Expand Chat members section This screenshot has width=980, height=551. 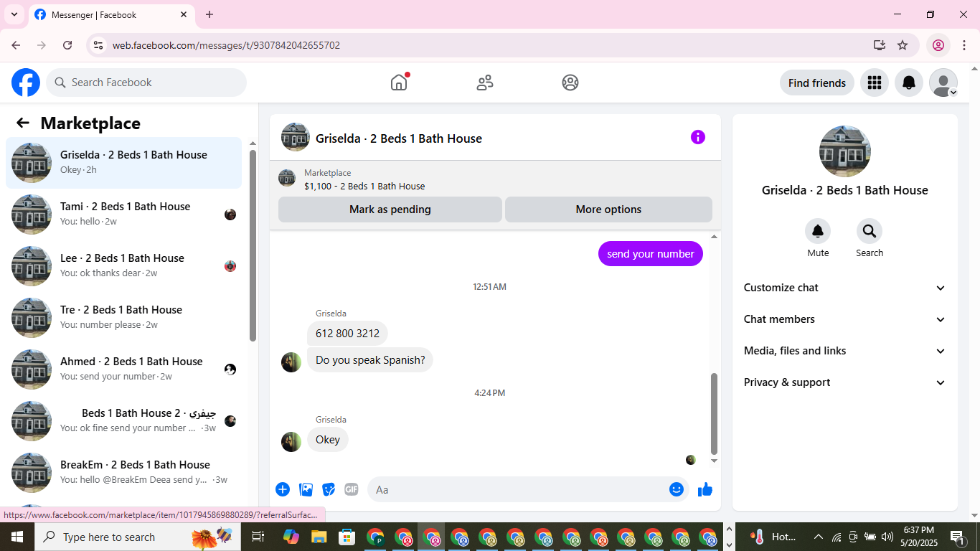[x=845, y=319]
